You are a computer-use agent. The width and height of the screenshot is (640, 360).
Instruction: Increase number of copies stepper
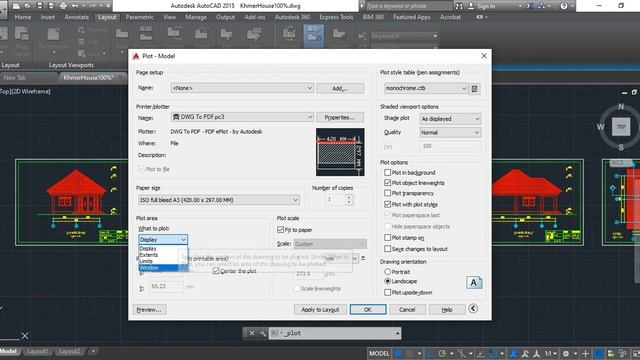pos(349,197)
